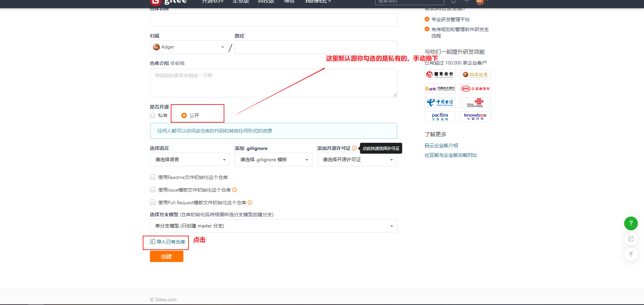Click the 任何人都可以访问该仓库 notice text

(214, 131)
